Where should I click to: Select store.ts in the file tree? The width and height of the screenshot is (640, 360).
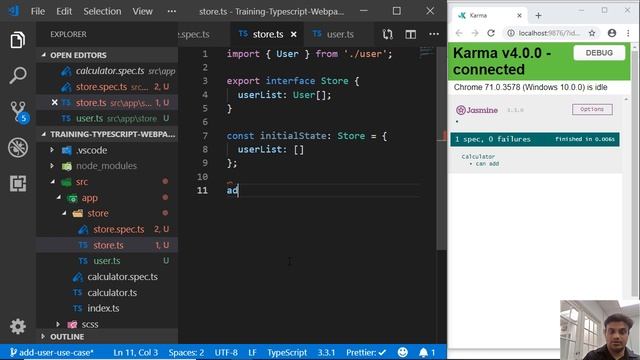108,245
